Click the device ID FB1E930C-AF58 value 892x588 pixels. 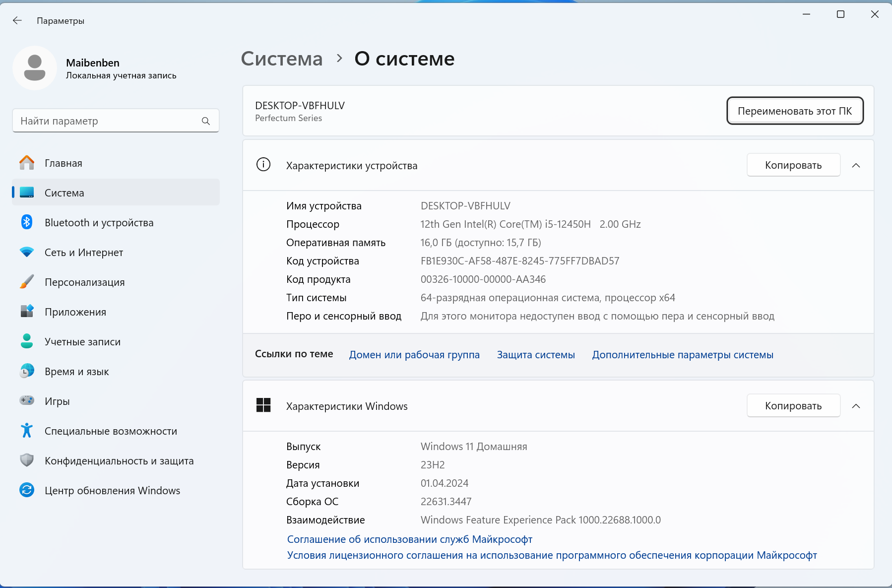pyautogui.click(x=520, y=261)
